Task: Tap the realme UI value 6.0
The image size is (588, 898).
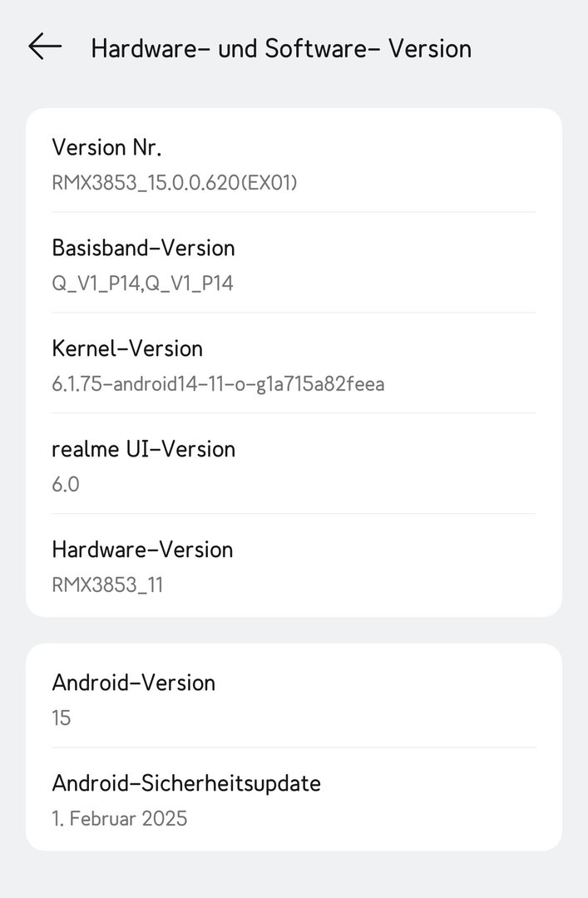Action: click(66, 484)
